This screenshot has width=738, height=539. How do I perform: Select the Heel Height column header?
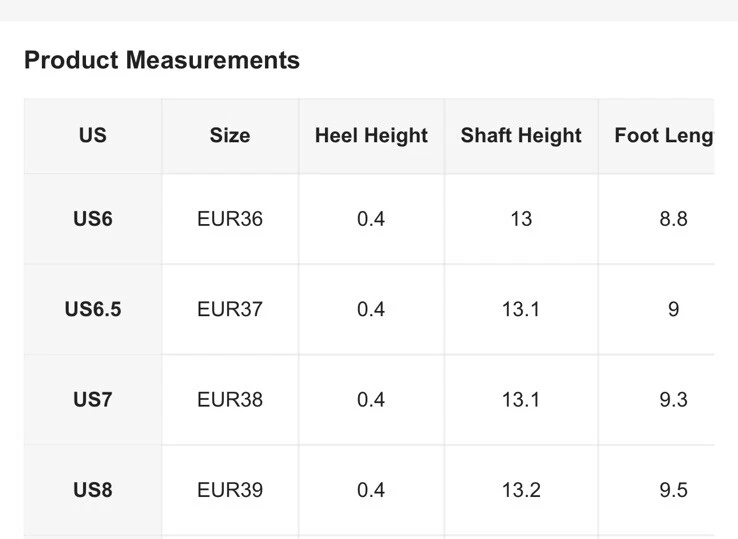coord(371,136)
